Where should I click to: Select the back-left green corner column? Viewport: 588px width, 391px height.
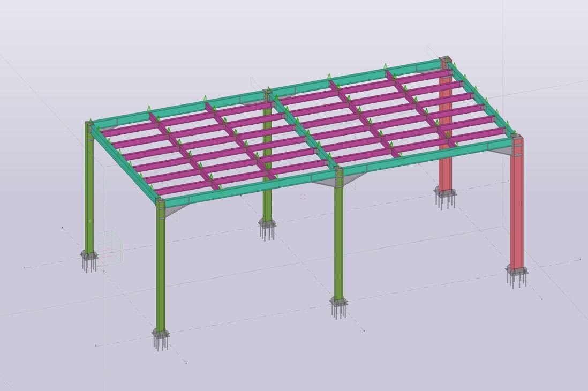tap(89, 187)
